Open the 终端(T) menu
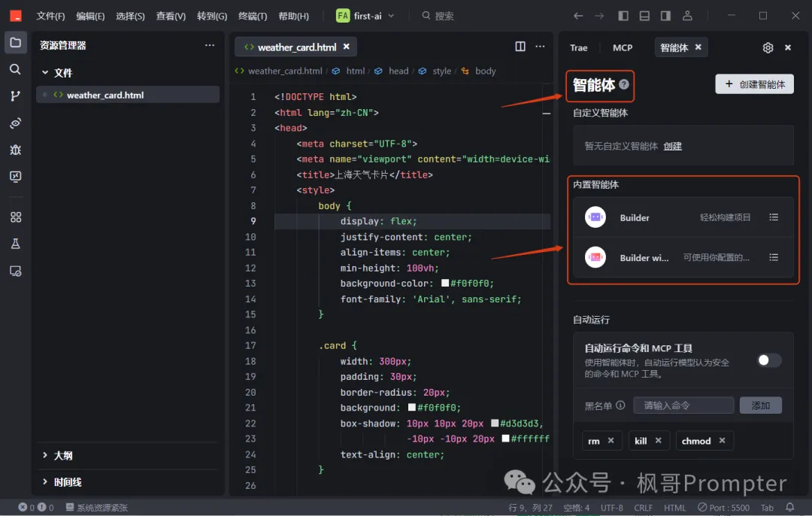 (253, 16)
